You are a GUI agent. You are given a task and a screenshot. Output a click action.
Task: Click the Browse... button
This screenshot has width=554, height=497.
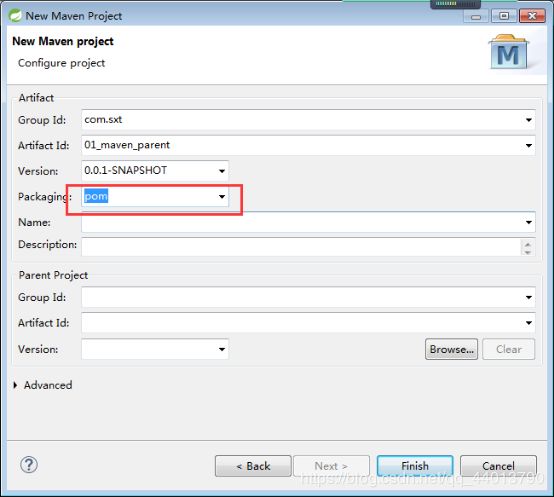(452, 349)
